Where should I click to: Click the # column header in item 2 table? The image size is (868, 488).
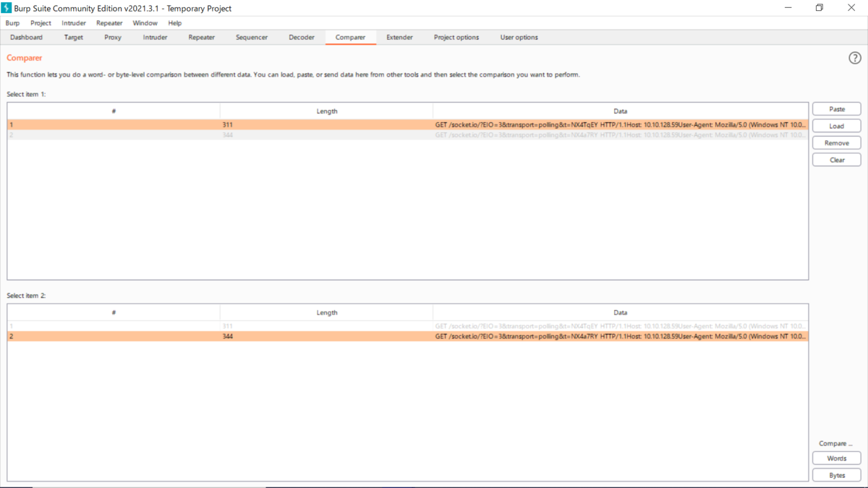click(114, 313)
